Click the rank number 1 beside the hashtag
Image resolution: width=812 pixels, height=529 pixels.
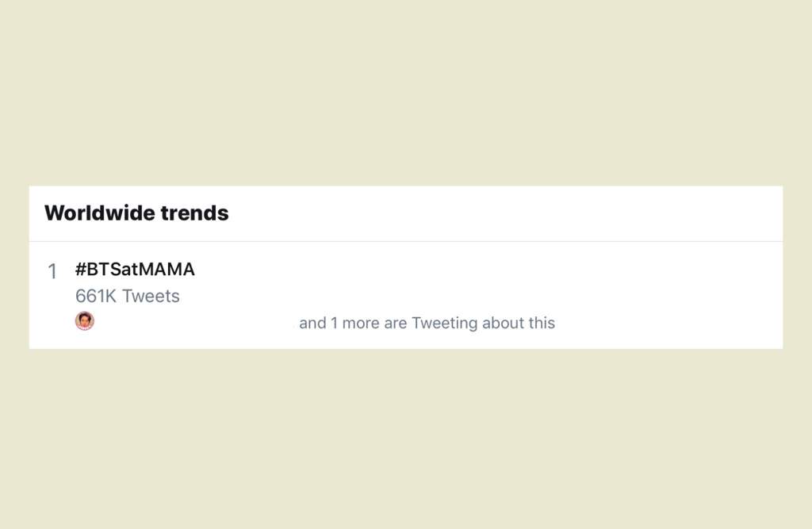52,271
